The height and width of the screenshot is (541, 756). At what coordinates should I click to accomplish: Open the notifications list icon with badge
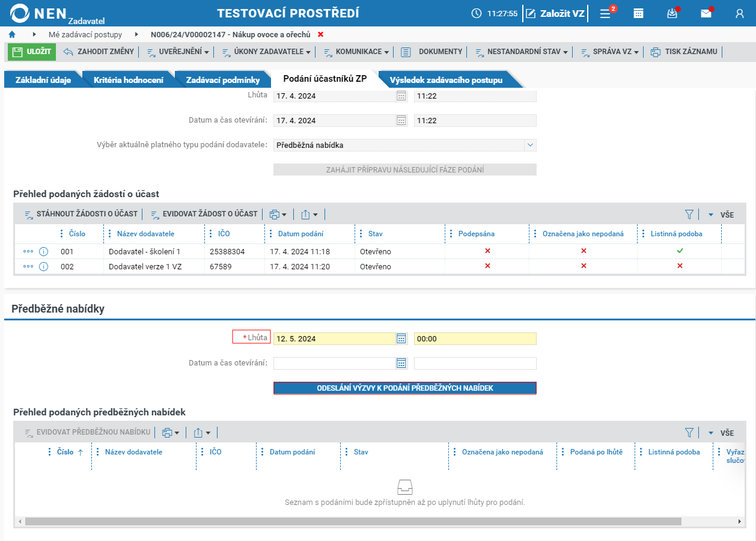click(606, 13)
